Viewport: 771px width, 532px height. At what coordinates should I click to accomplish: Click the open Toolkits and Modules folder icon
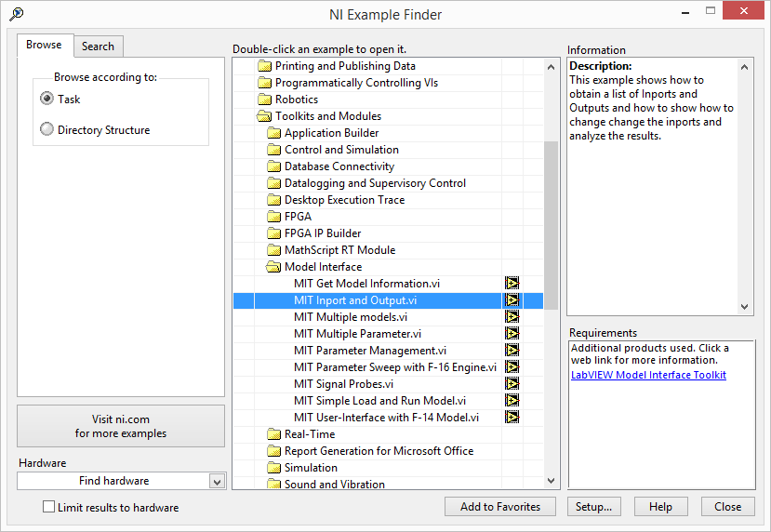264,116
